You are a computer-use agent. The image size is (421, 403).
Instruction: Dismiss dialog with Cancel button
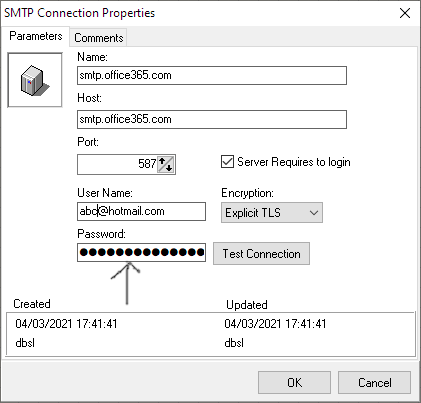tap(374, 383)
